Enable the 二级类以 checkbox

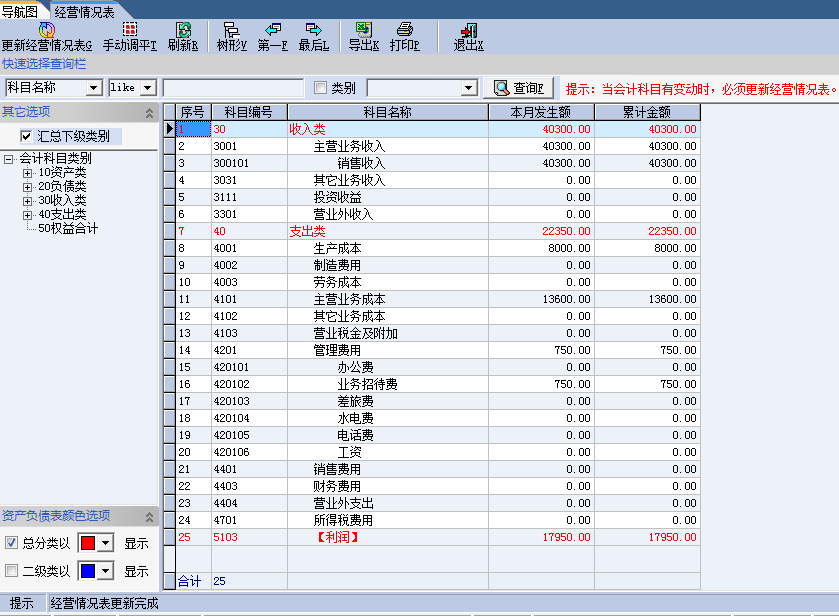12,571
